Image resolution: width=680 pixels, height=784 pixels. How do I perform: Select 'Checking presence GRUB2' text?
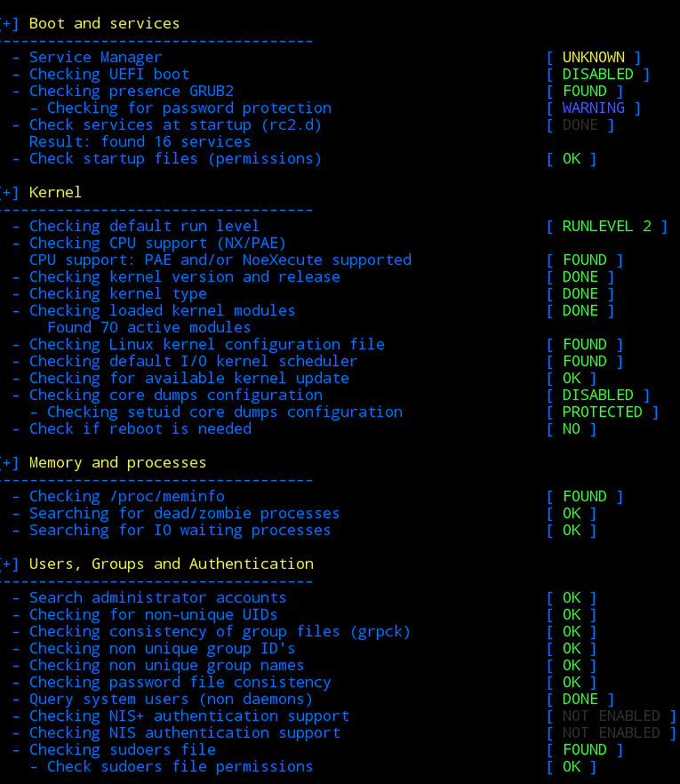coord(132,92)
